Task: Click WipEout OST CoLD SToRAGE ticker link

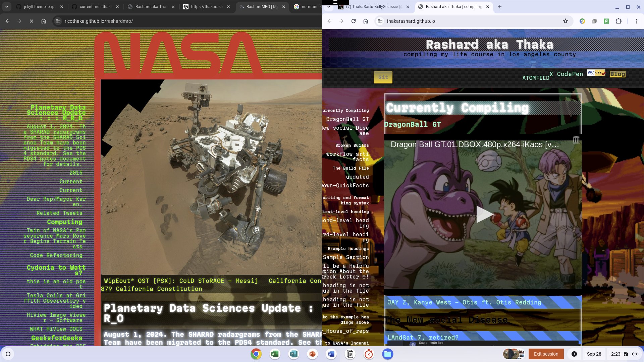Action: [181, 281]
